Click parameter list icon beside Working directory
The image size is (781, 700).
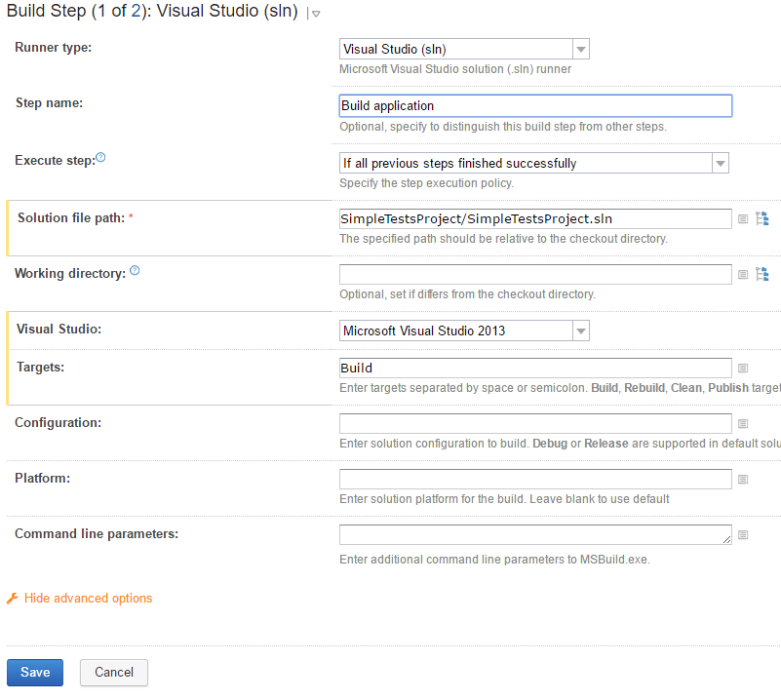(x=743, y=274)
